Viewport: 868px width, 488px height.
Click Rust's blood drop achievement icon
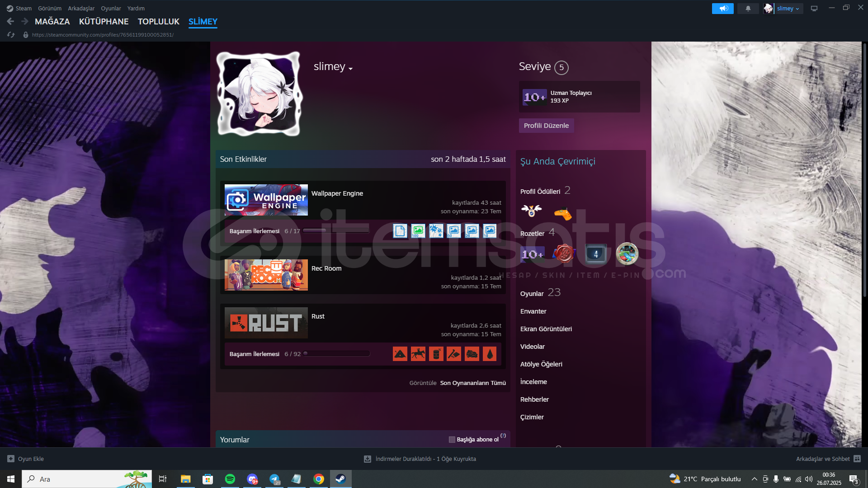490,354
